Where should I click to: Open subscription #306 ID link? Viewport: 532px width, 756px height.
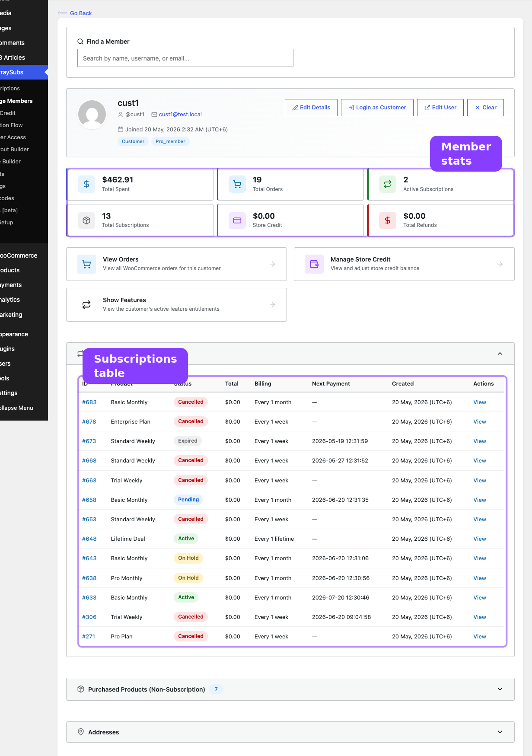click(89, 617)
